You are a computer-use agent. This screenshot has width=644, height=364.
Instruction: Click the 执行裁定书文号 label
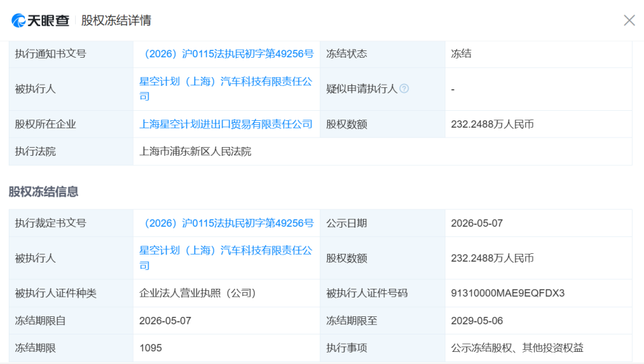[x=50, y=224]
